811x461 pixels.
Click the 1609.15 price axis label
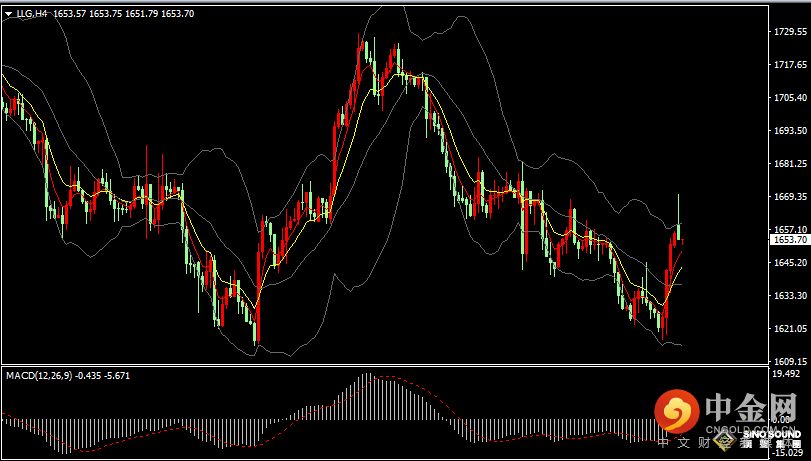(789, 362)
